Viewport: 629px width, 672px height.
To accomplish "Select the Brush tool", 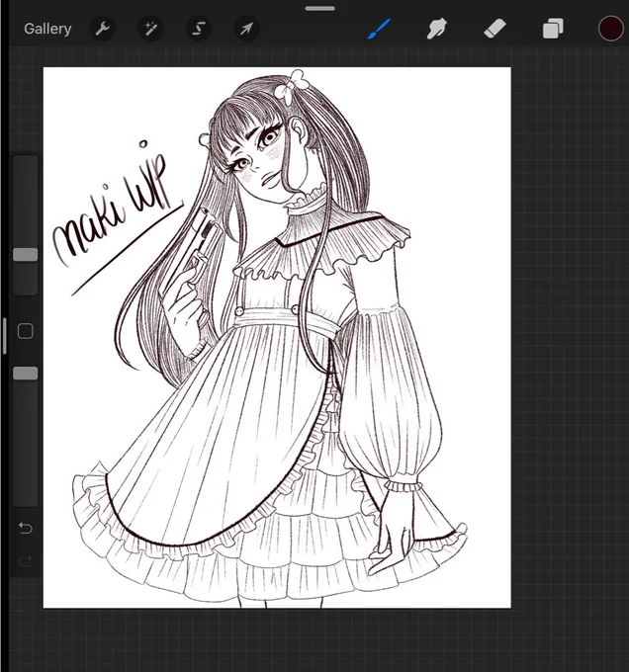I will tap(379, 29).
